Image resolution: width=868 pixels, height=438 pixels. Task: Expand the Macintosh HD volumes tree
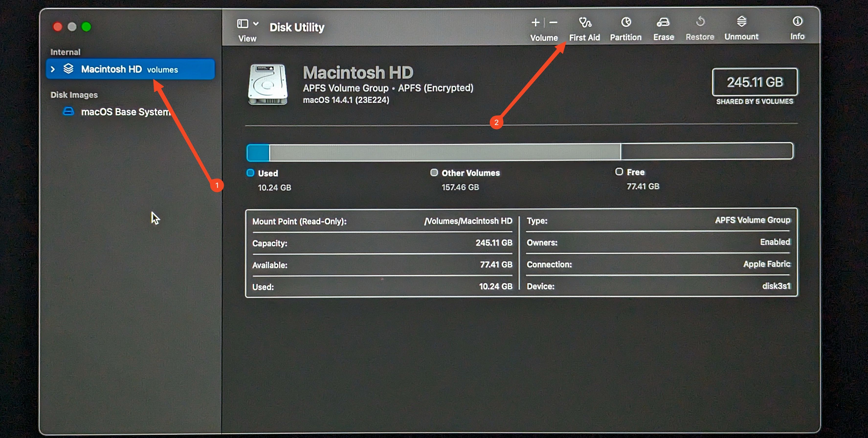pos(53,69)
